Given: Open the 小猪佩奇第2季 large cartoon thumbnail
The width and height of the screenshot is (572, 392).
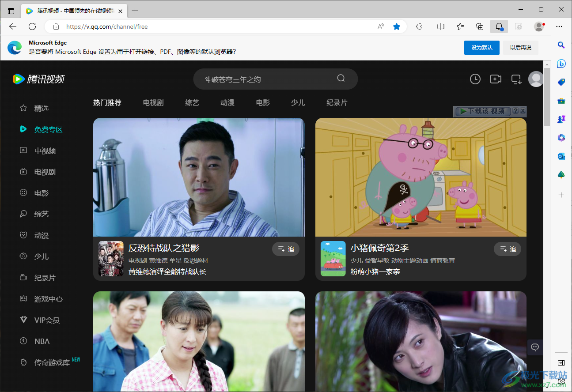Looking at the screenshot, I should point(421,177).
